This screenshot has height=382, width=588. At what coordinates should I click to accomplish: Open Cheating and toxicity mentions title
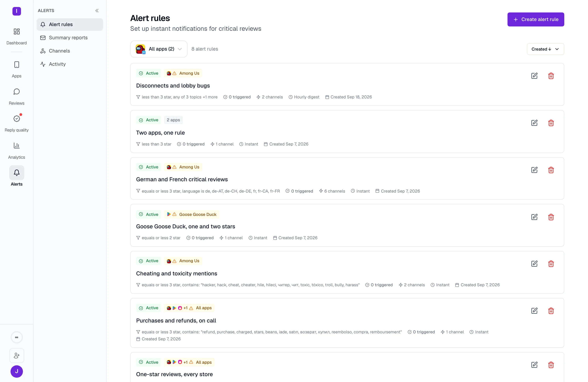177,273
